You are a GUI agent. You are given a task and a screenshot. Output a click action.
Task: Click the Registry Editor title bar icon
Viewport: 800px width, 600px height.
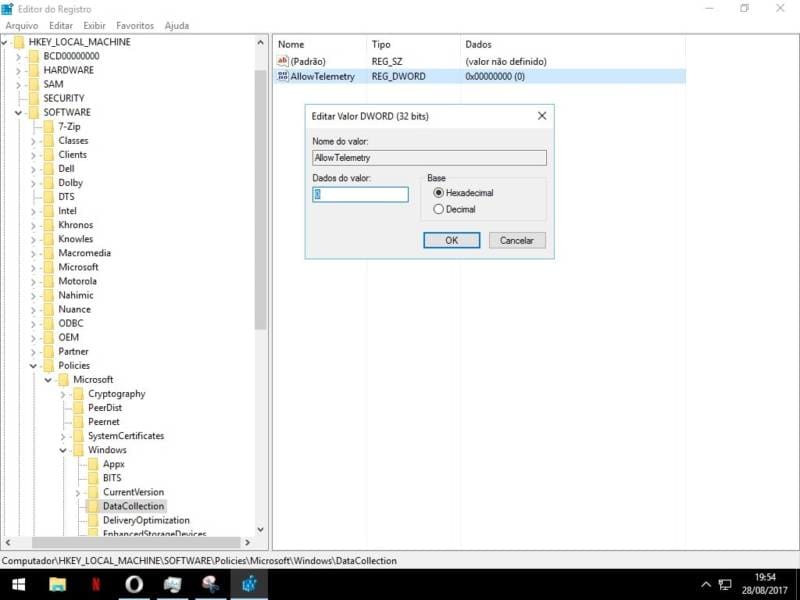click(8, 9)
